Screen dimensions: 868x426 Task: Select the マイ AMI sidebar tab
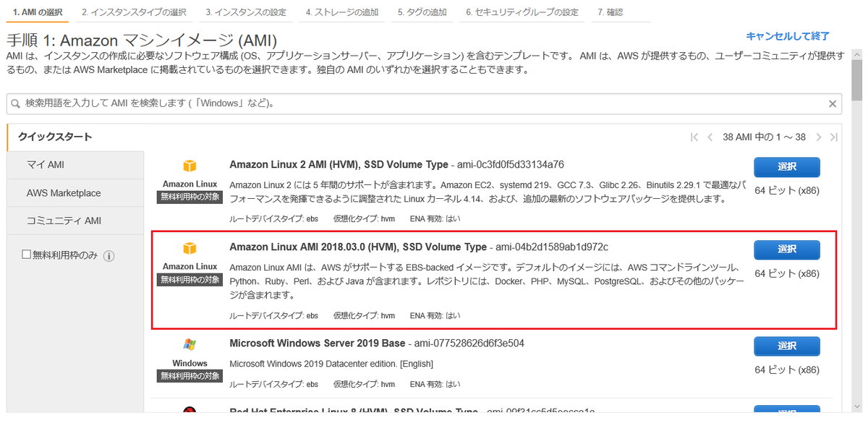click(75, 165)
